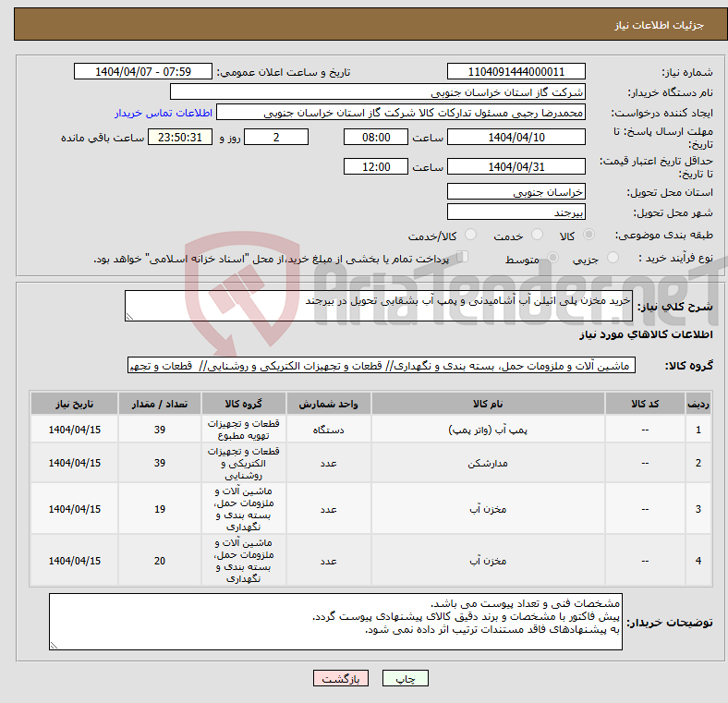728x703 pixels.
Task: Click the نام کالا column header
Action: click(488, 404)
